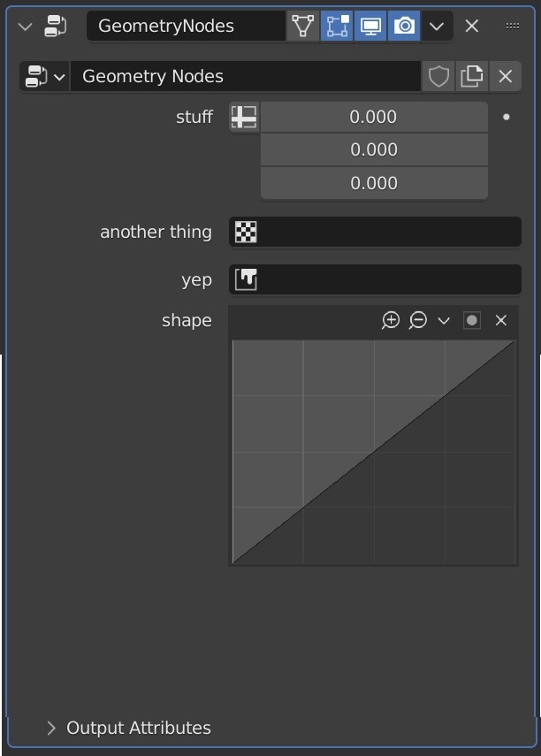Toggle On Cage vertex display icon
Image resolution: width=541 pixels, height=756 pixels.
tap(303, 26)
